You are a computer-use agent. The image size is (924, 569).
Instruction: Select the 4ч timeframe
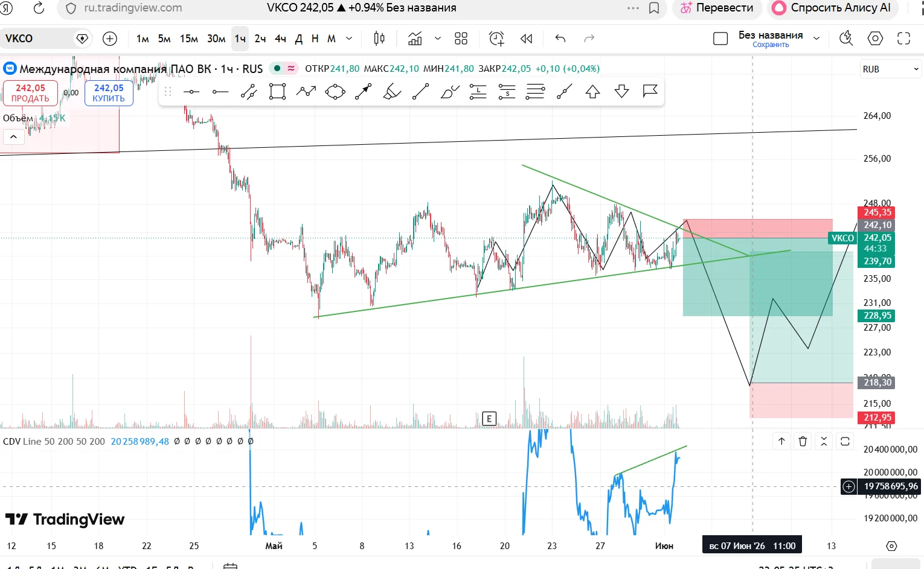[x=280, y=39]
